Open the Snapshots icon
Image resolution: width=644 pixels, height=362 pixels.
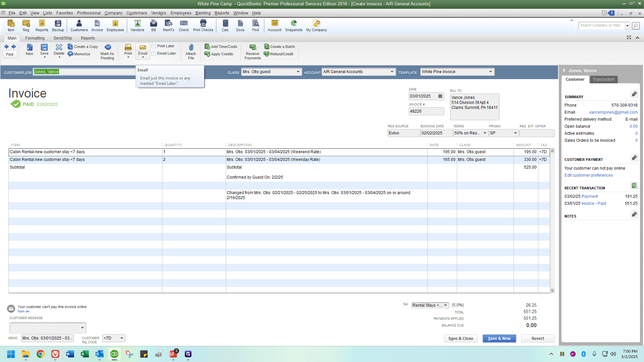[294, 25]
